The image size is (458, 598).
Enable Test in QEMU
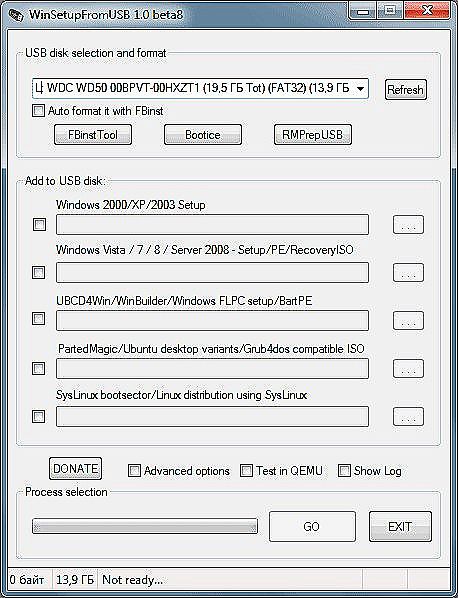[246, 471]
